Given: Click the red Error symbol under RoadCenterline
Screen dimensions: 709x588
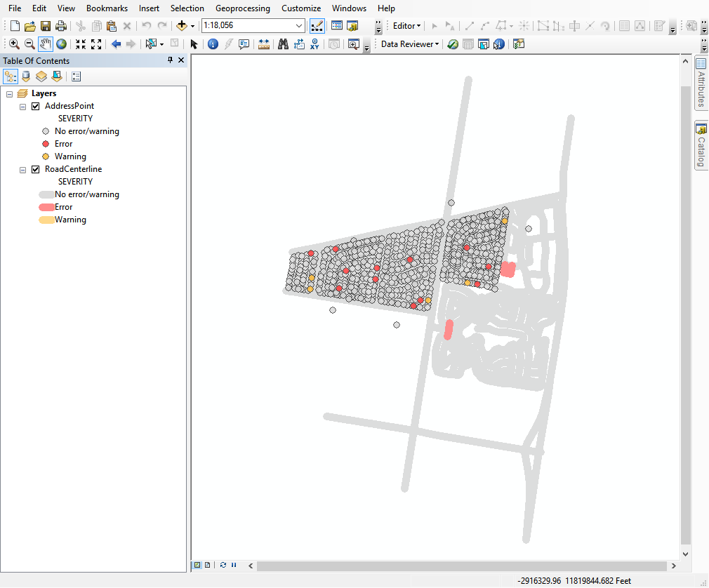Looking at the screenshot, I should point(46,207).
